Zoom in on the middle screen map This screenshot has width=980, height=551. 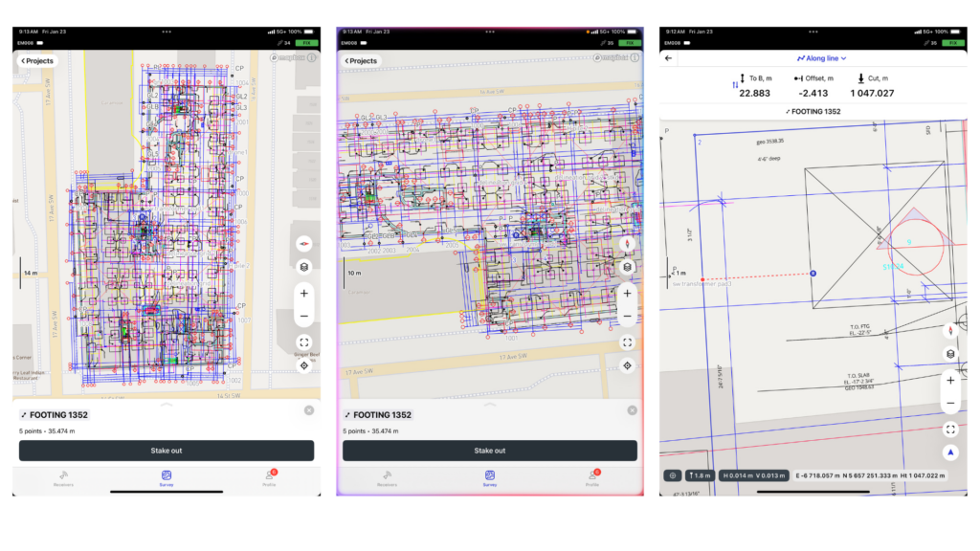[627, 293]
